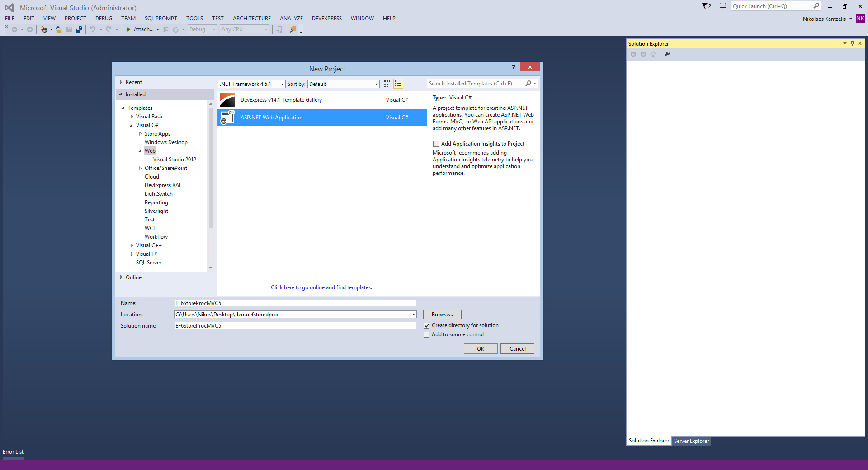
Task: Select Visual Studio 2012 tree item
Action: pos(175,160)
